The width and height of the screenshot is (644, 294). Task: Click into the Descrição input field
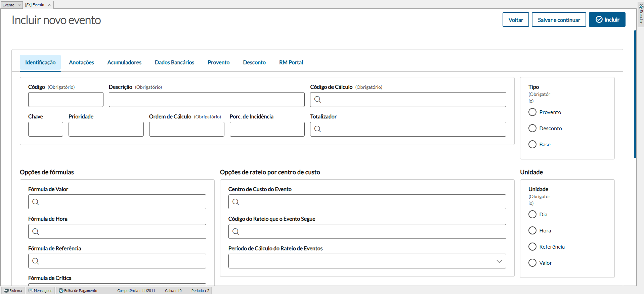pos(206,100)
